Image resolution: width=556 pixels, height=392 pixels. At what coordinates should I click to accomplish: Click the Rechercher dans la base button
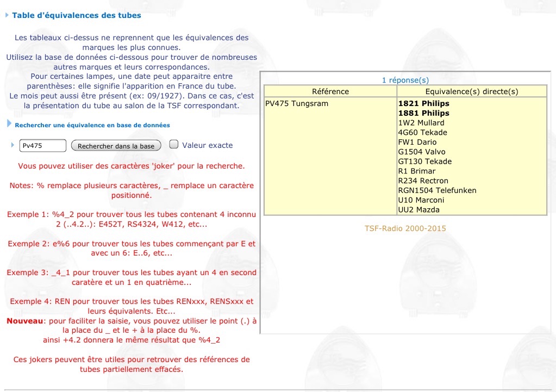click(x=116, y=146)
